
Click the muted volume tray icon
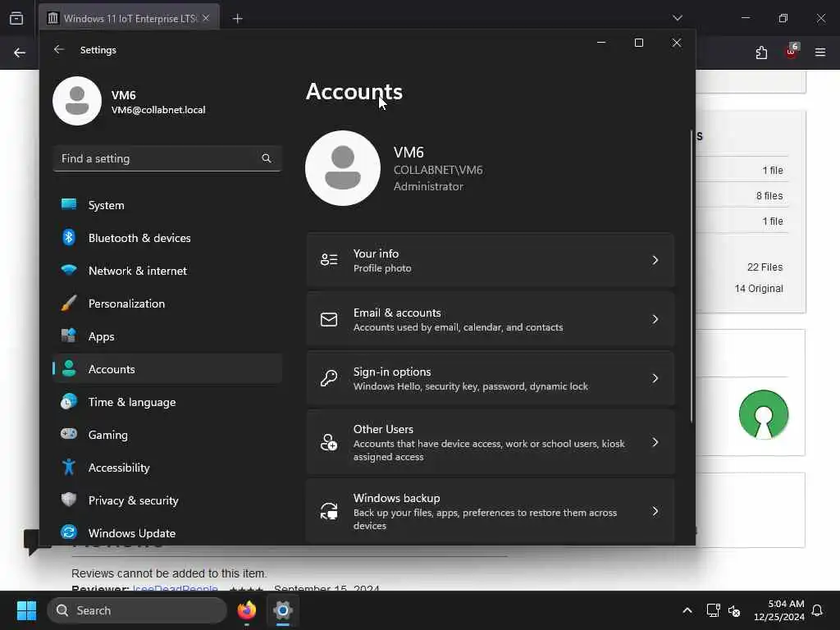734,610
